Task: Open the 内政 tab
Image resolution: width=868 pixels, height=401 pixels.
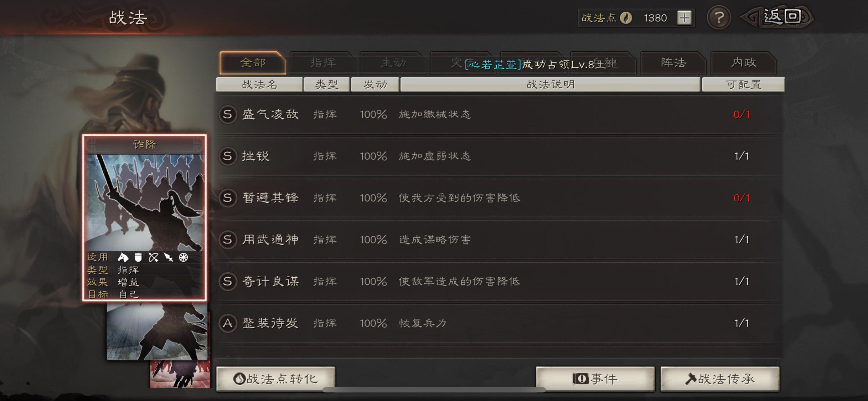Action: pyautogui.click(x=743, y=63)
